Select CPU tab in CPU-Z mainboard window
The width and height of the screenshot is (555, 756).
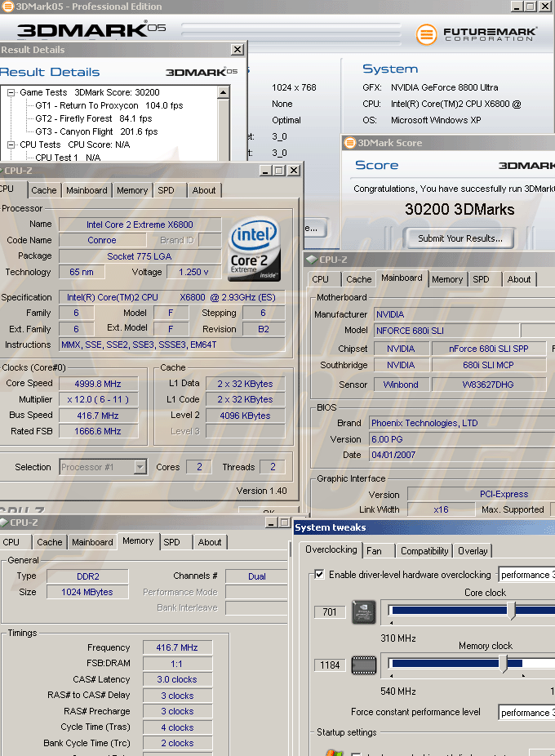point(320,279)
